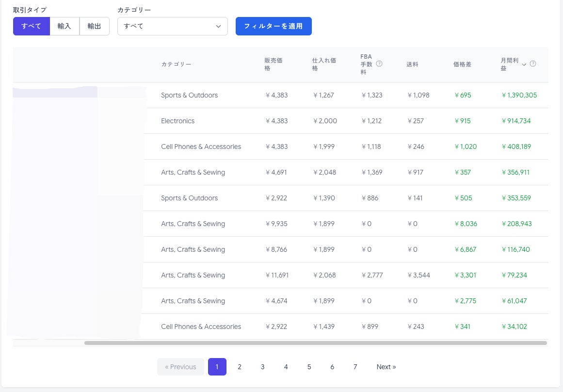Screen dimensions: 563x392
Task: Click the table's horizontal scrollbar
Action: point(316,343)
